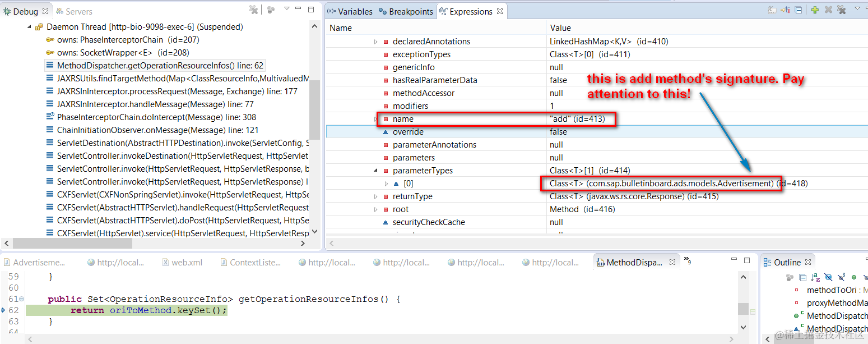Switch to the Servers tab
868x344 pixels.
(74, 11)
